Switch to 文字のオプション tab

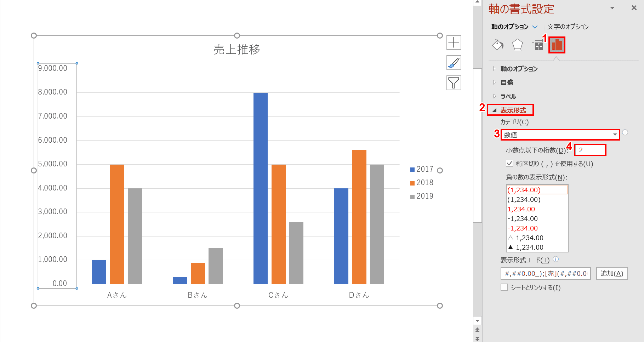pos(568,27)
